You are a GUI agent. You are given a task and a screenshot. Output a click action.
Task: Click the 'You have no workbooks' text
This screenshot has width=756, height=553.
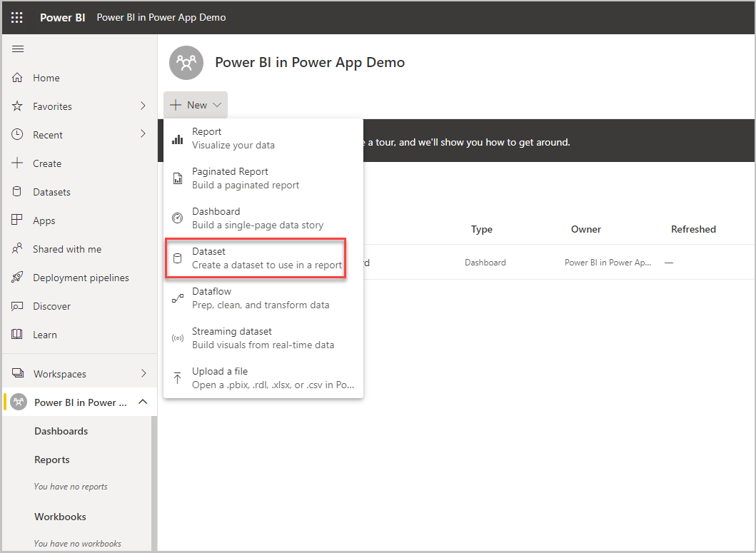click(78, 543)
